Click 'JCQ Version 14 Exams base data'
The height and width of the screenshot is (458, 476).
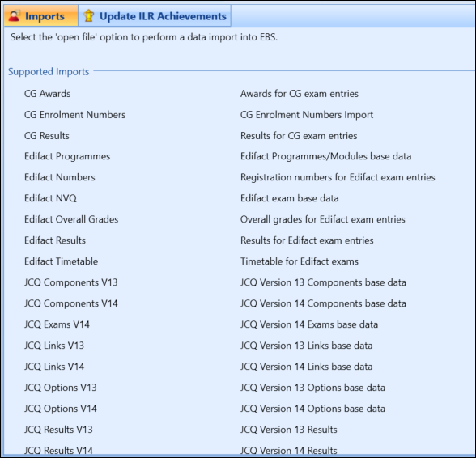click(x=309, y=324)
